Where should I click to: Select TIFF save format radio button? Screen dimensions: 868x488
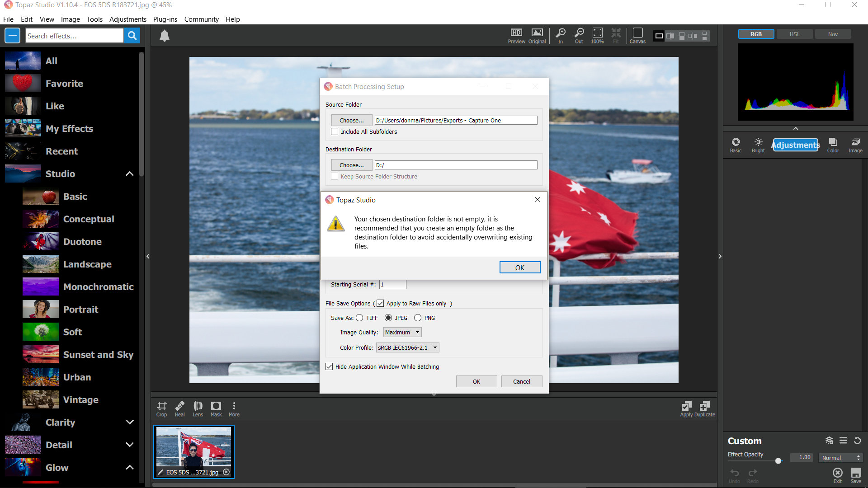point(359,318)
